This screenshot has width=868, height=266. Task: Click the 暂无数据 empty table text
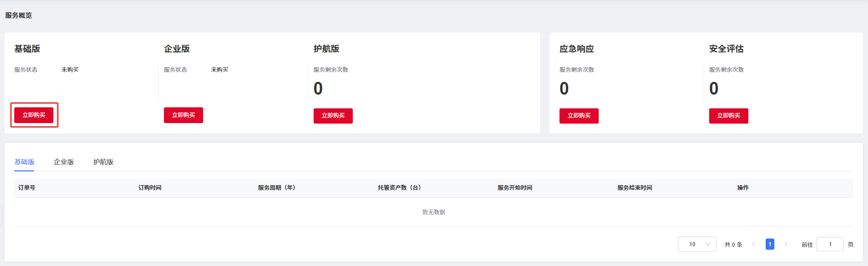coord(434,212)
